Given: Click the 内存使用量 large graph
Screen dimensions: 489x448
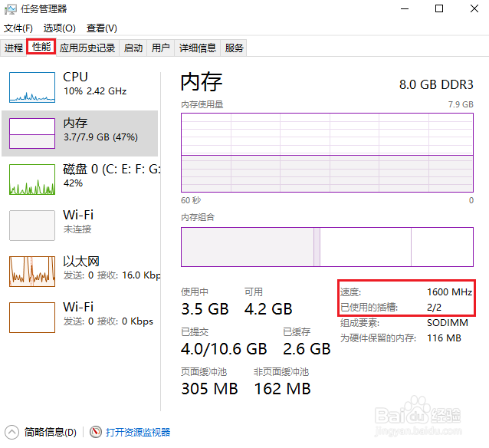Looking at the screenshot, I should [327, 153].
